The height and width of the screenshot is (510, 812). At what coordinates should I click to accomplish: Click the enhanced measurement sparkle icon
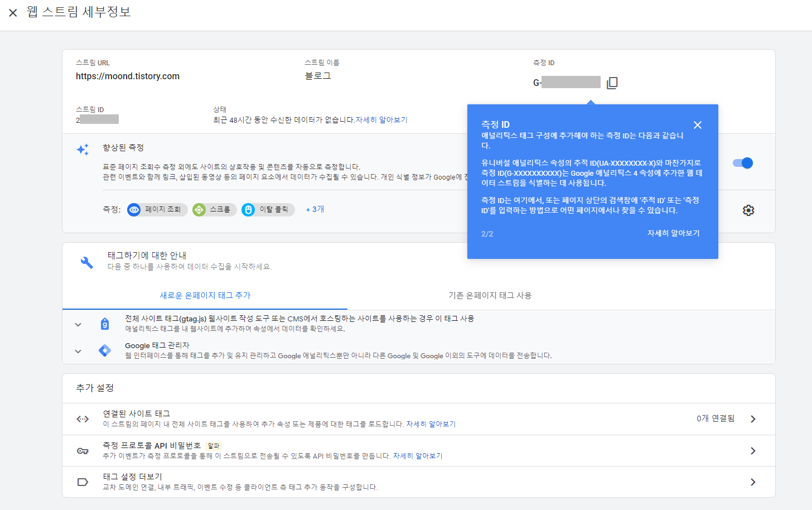(x=83, y=149)
